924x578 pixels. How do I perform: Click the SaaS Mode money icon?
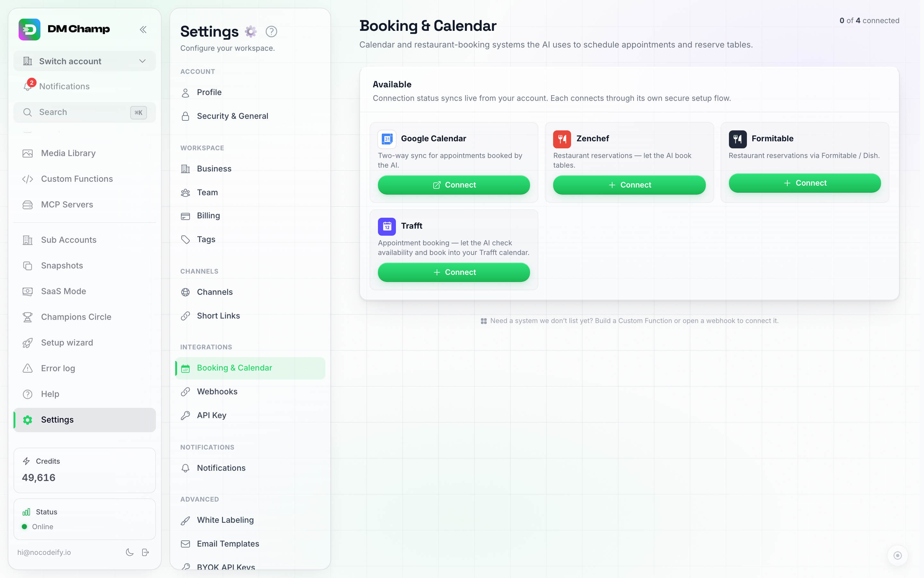pyautogui.click(x=28, y=291)
